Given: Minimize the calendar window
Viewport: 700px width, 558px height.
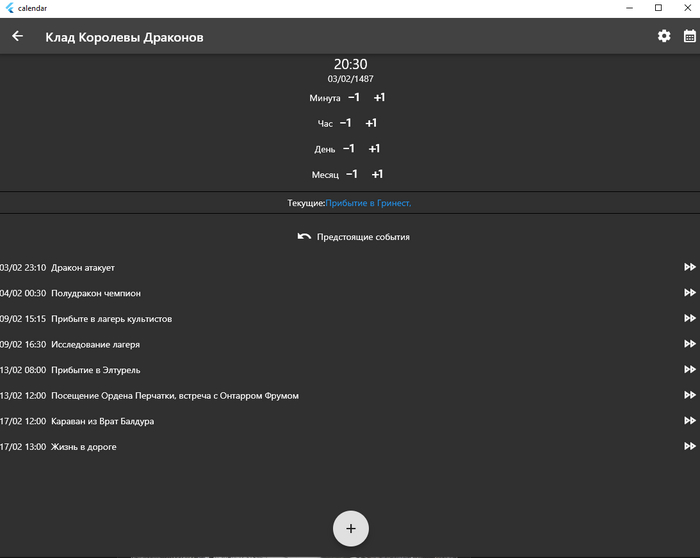Looking at the screenshot, I should point(629,8).
